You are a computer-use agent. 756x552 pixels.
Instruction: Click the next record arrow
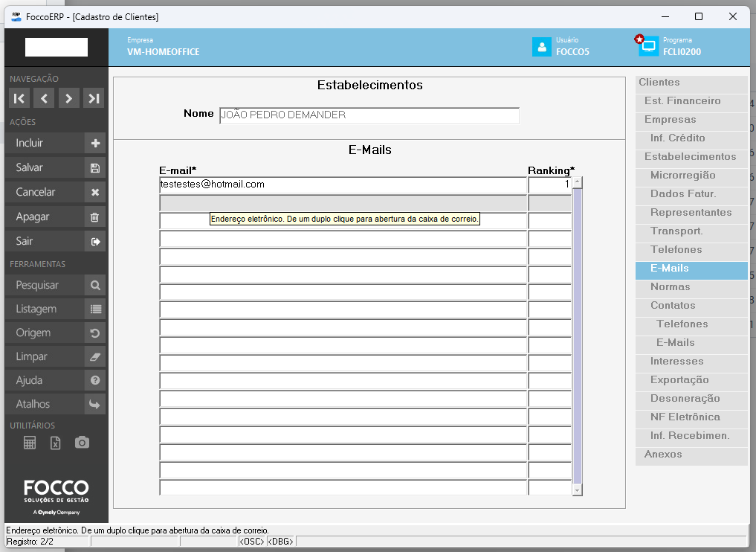[68, 98]
